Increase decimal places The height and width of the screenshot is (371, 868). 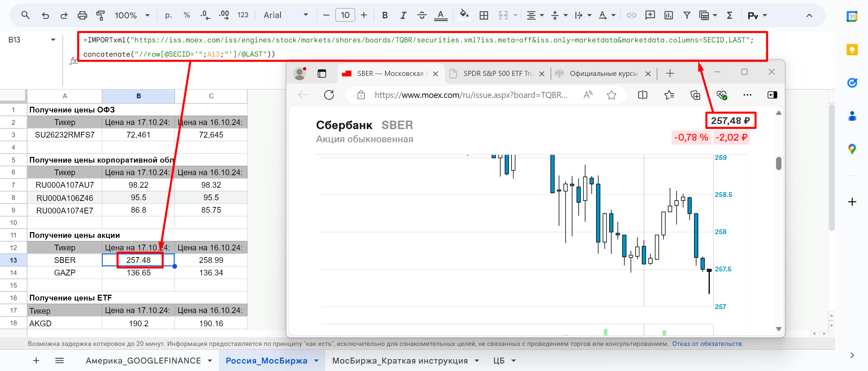click(224, 15)
